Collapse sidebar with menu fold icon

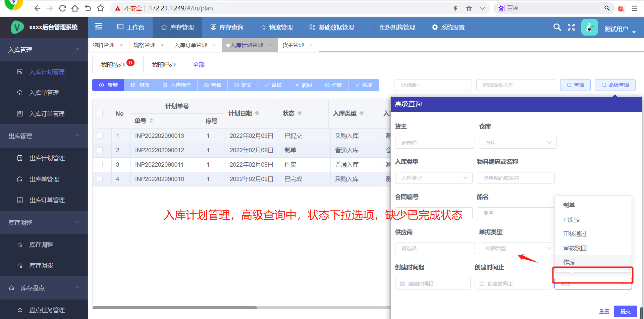98,26
